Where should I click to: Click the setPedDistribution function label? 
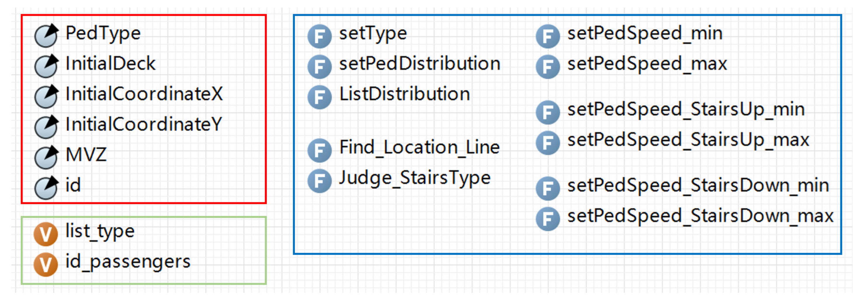[419, 63]
